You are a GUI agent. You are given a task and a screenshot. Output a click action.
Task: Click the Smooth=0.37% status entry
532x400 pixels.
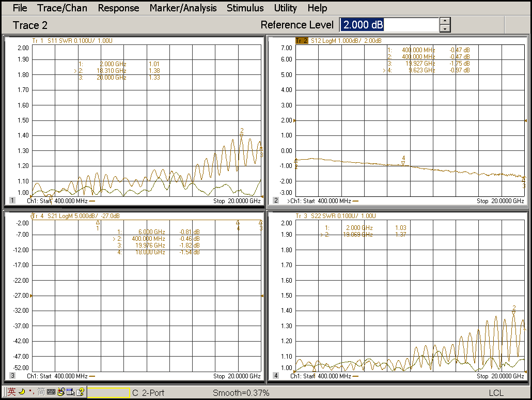(x=241, y=393)
